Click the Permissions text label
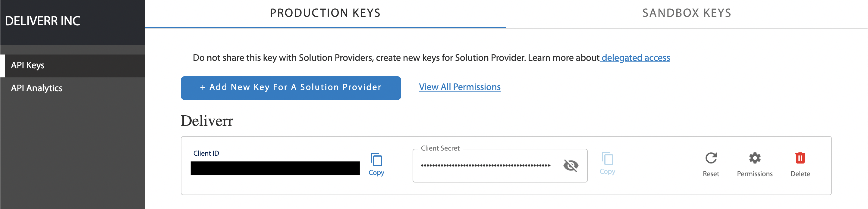Viewport: 868px width, 209px height. click(754, 174)
